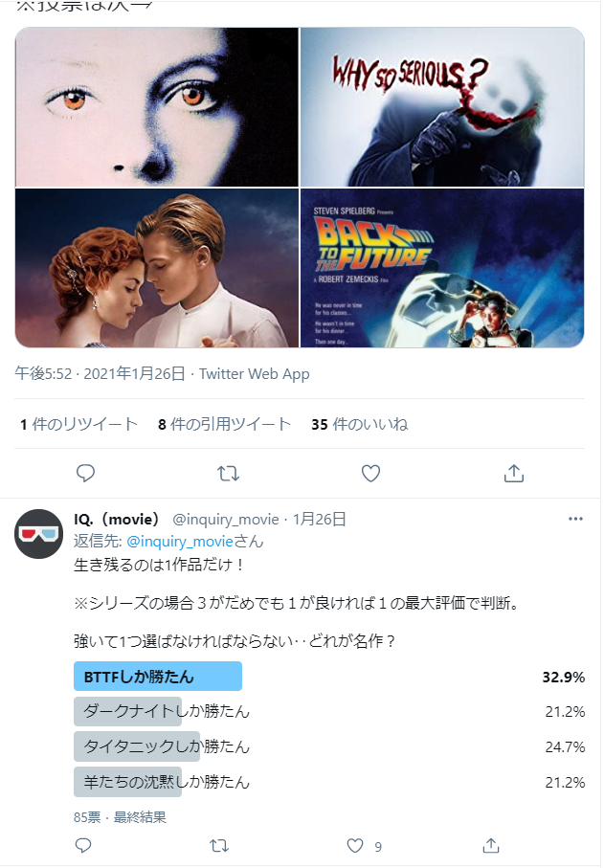Click the @inquiry_movie reply-to link

tap(179, 541)
